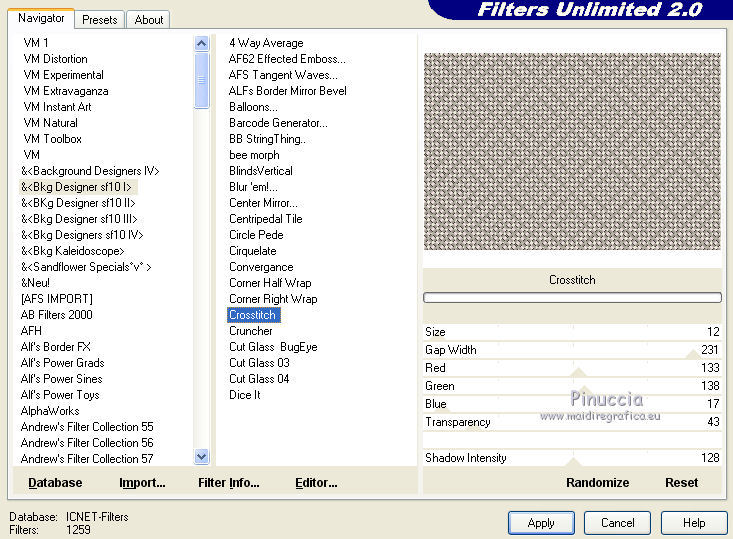This screenshot has height=539, width=733.
Task: Reset the filter parameters
Action: click(x=682, y=482)
